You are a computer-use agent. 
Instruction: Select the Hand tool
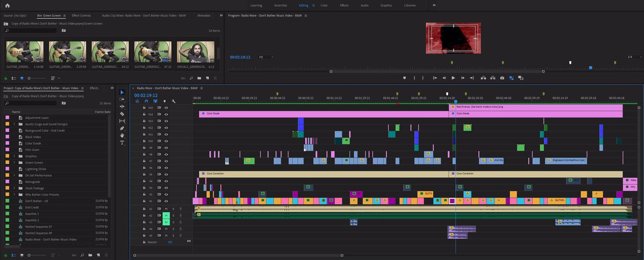pyautogui.click(x=122, y=135)
